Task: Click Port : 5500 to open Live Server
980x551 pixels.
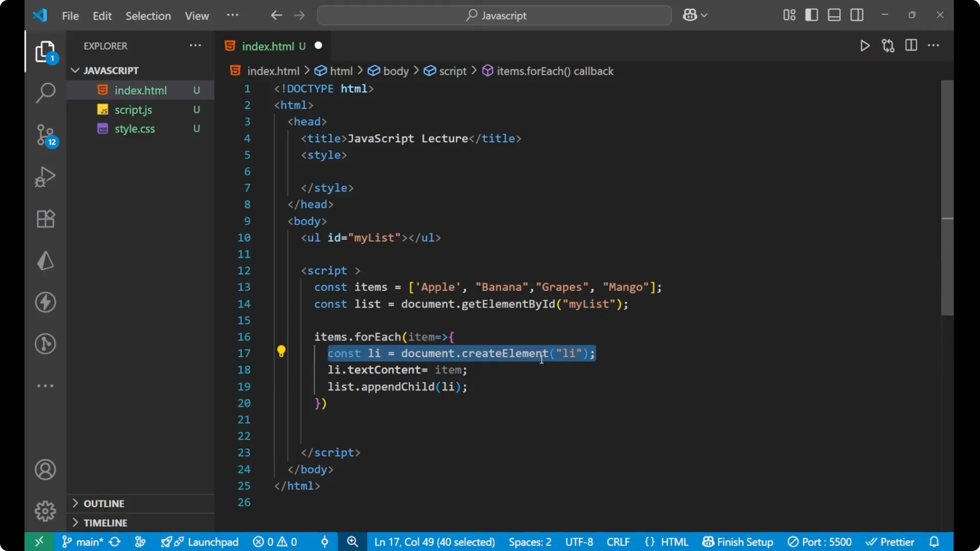Action: click(x=820, y=542)
